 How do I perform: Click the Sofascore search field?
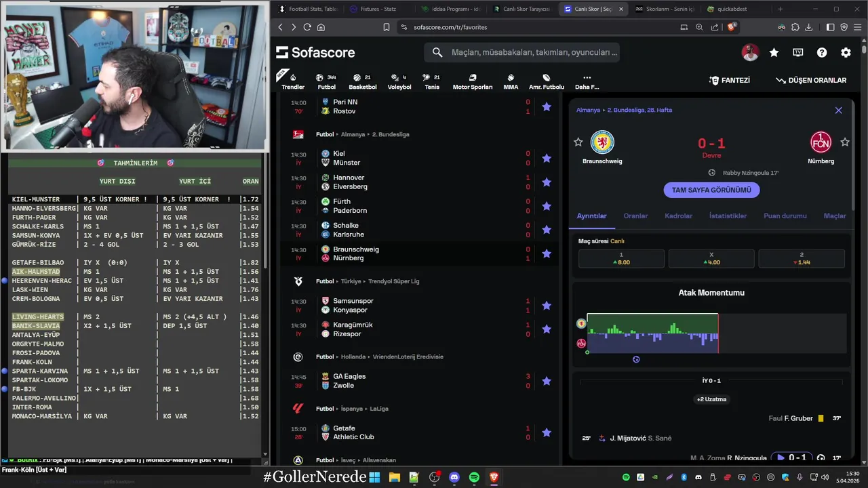pyautogui.click(x=521, y=52)
